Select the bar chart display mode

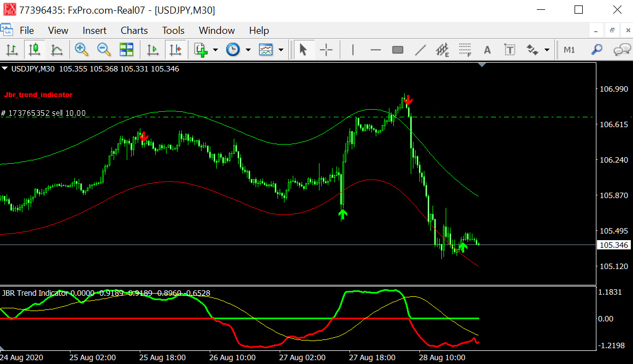pyautogui.click(x=11, y=50)
